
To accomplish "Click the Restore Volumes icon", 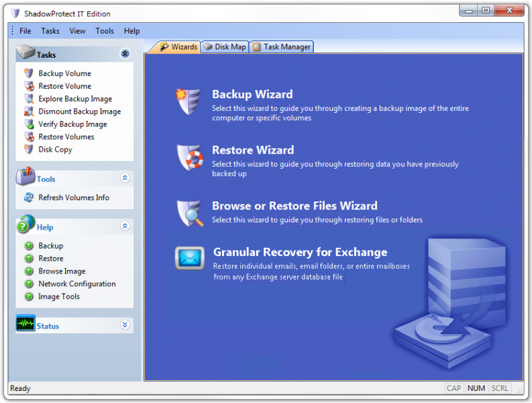I will (x=29, y=136).
